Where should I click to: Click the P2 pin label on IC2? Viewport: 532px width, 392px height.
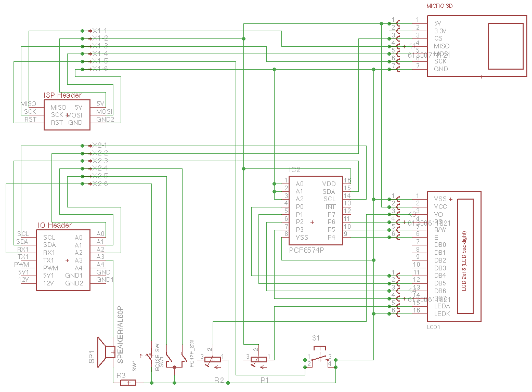(x=300, y=222)
